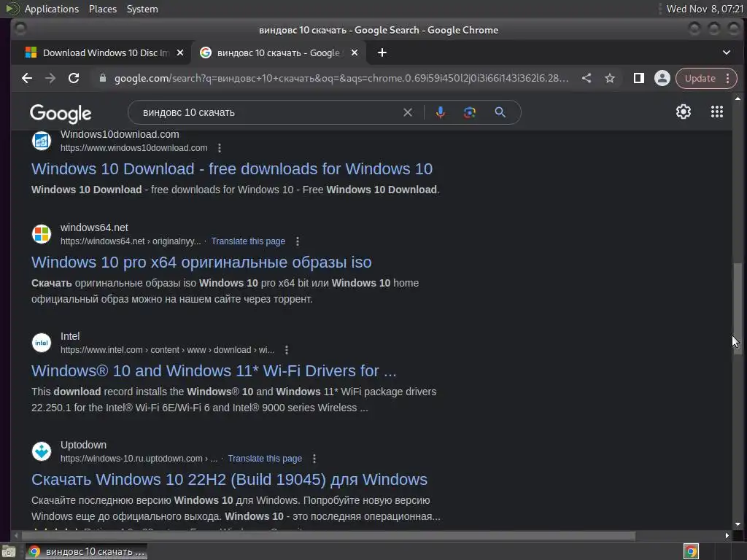Open the Places menu
The width and height of the screenshot is (747, 560).
click(x=103, y=9)
